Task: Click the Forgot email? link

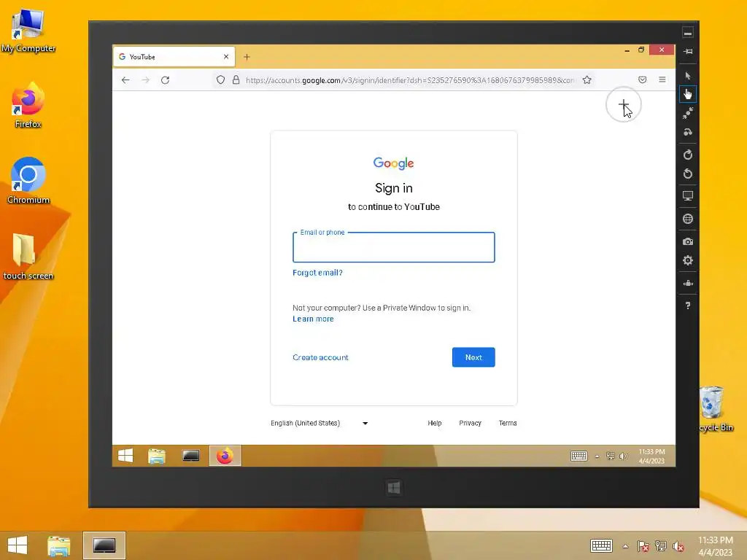Action: 317,273
